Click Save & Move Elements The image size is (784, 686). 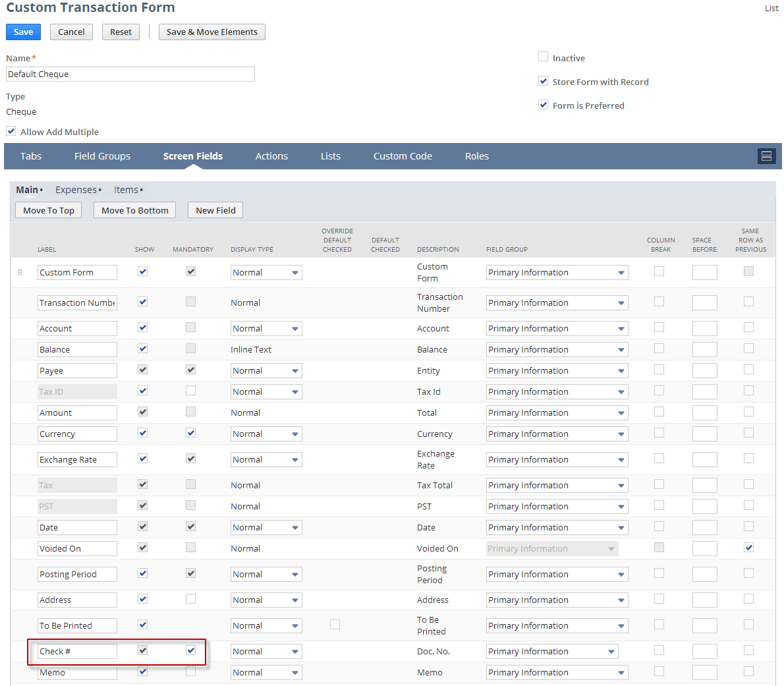click(212, 32)
